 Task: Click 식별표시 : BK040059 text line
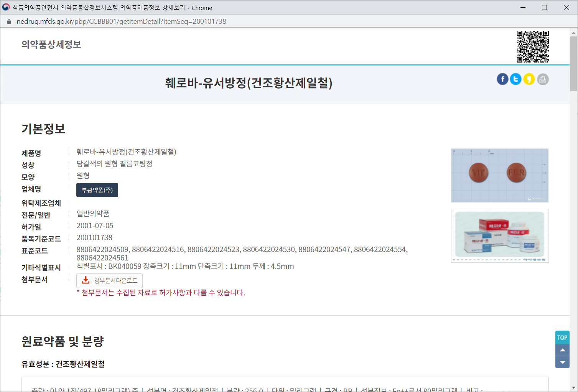coord(185,266)
